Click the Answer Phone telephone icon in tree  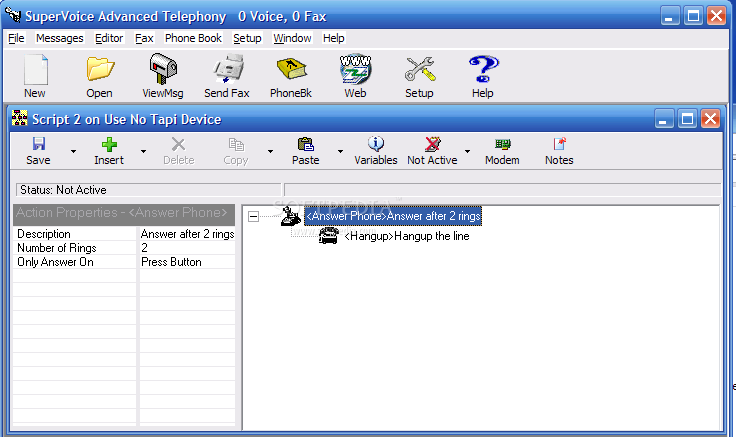(x=291, y=216)
